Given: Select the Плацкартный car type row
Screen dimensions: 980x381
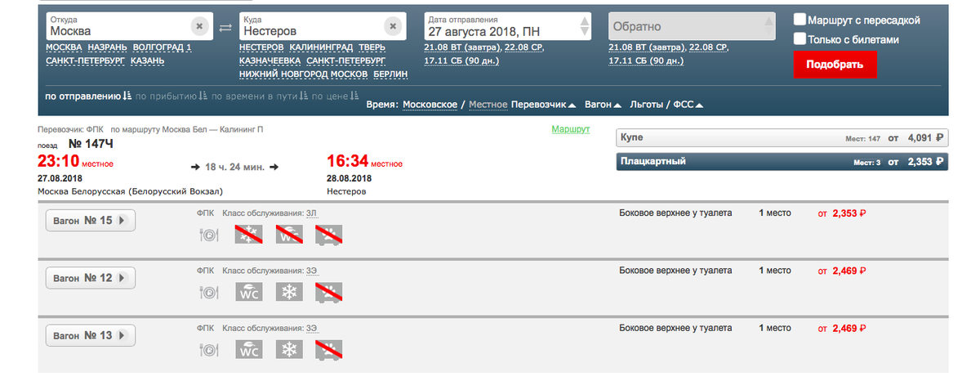Looking at the screenshot, I should tap(782, 162).
